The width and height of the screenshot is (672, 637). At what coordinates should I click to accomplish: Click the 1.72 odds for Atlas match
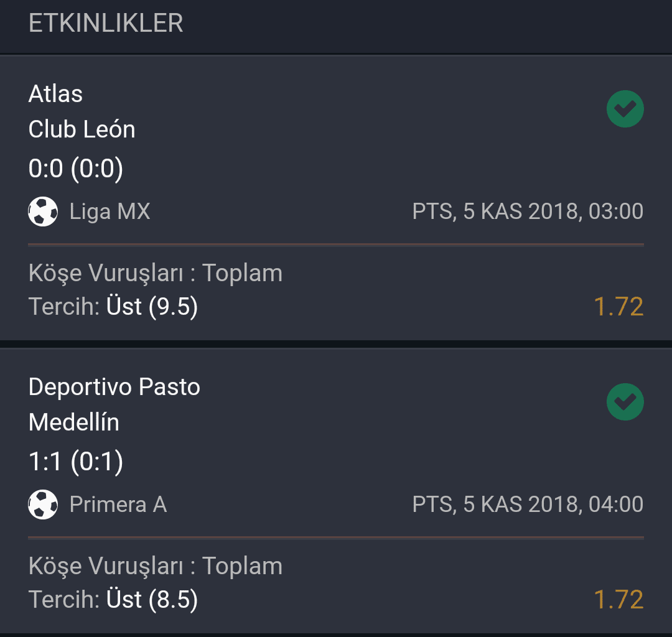pos(618,306)
